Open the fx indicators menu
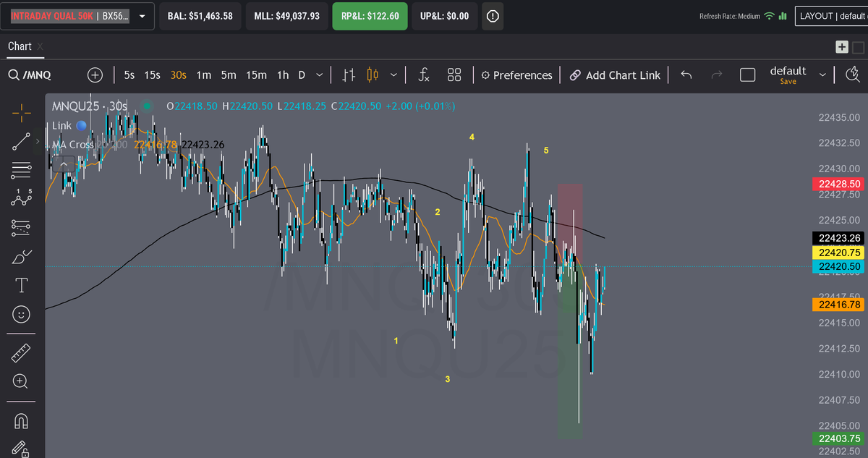The image size is (868, 458). (x=425, y=75)
